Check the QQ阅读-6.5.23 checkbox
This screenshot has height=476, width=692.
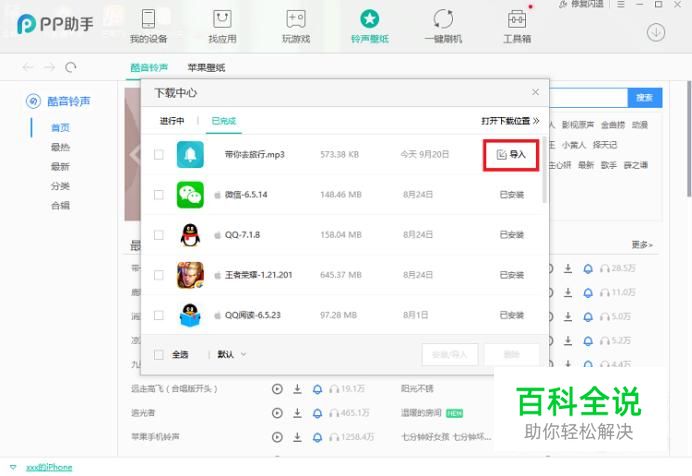click(x=158, y=315)
